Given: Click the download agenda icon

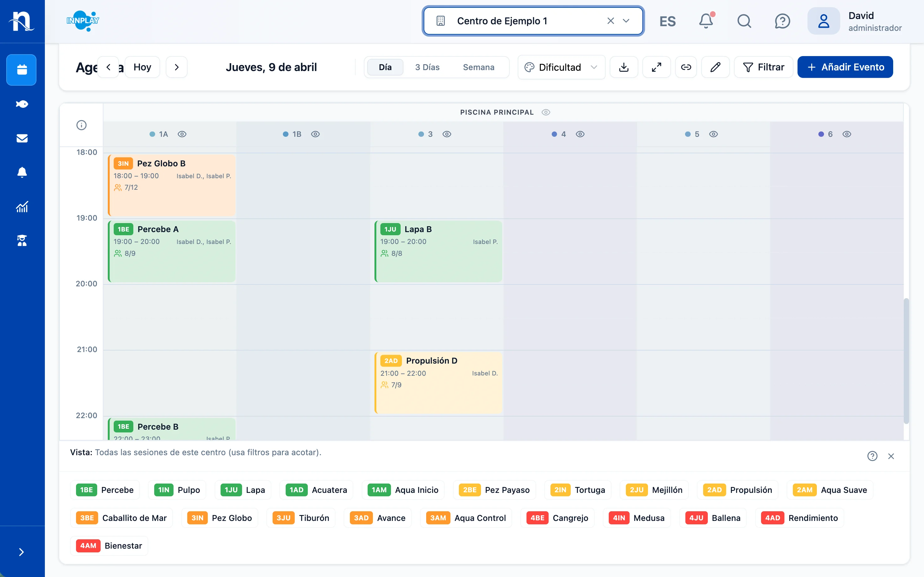Looking at the screenshot, I should (623, 67).
